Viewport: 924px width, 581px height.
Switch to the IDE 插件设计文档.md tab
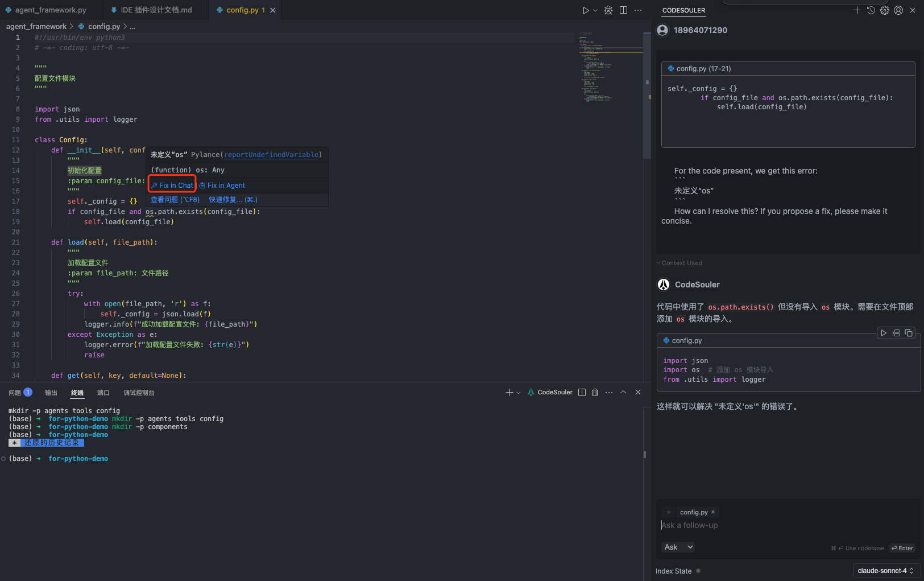[151, 10]
